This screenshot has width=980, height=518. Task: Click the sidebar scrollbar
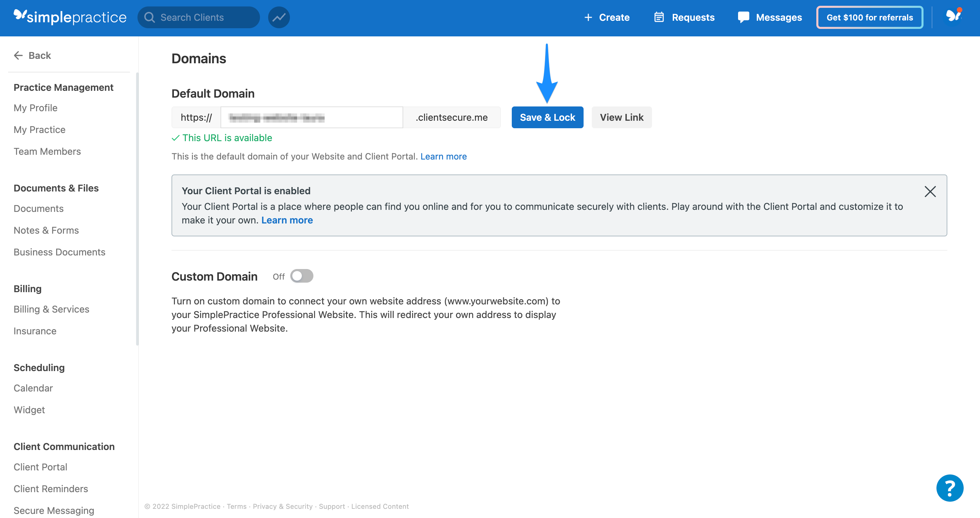pyautogui.click(x=137, y=209)
